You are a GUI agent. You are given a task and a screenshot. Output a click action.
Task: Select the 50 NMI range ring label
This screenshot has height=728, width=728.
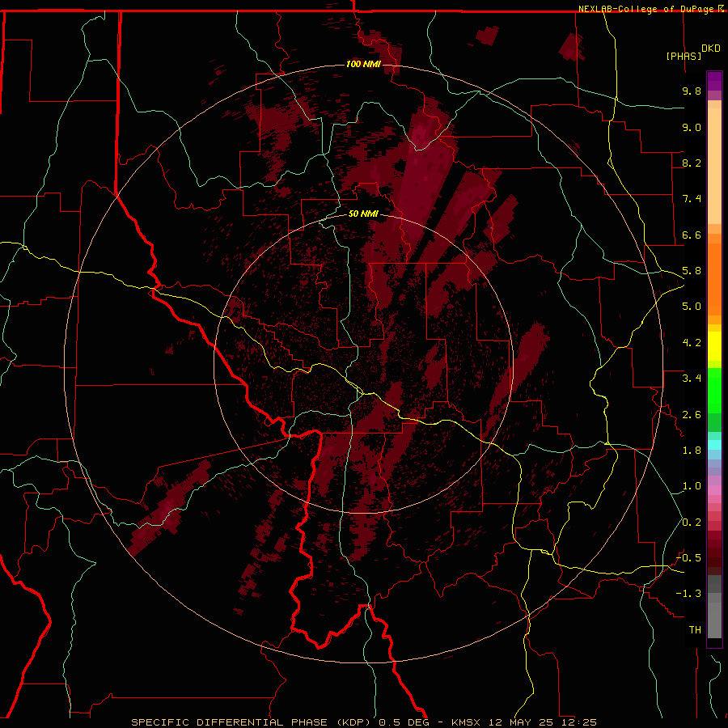pos(363,214)
